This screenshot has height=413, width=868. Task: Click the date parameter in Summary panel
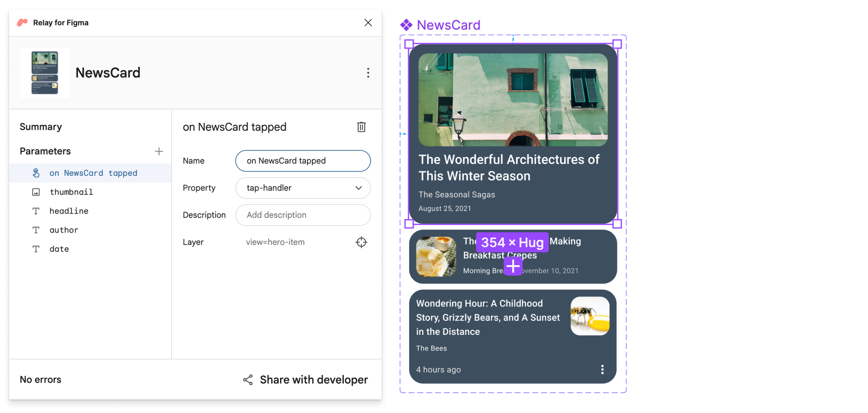click(x=59, y=249)
